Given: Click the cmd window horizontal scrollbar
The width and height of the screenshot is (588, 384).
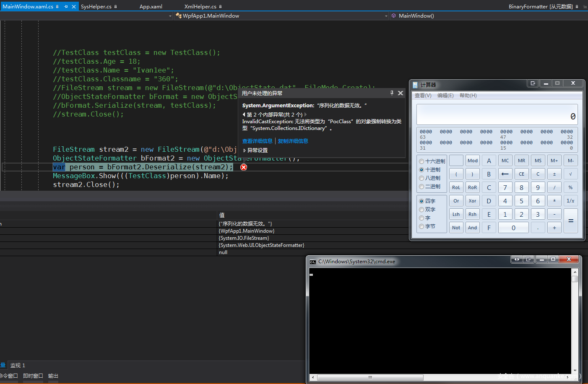Looking at the screenshot, I should coord(370,377).
